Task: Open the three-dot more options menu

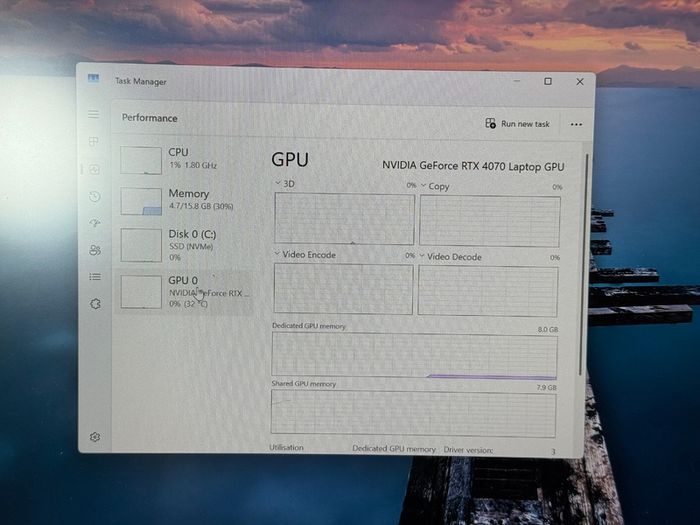Action: [x=576, y=125]
